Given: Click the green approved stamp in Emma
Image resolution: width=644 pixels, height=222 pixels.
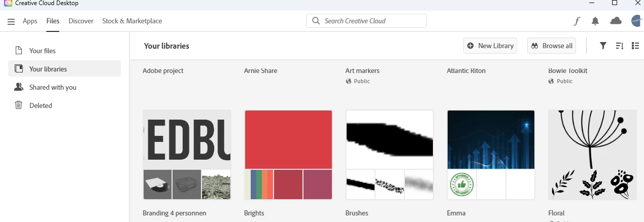Looking at the screenshot, I should point(461,184).
